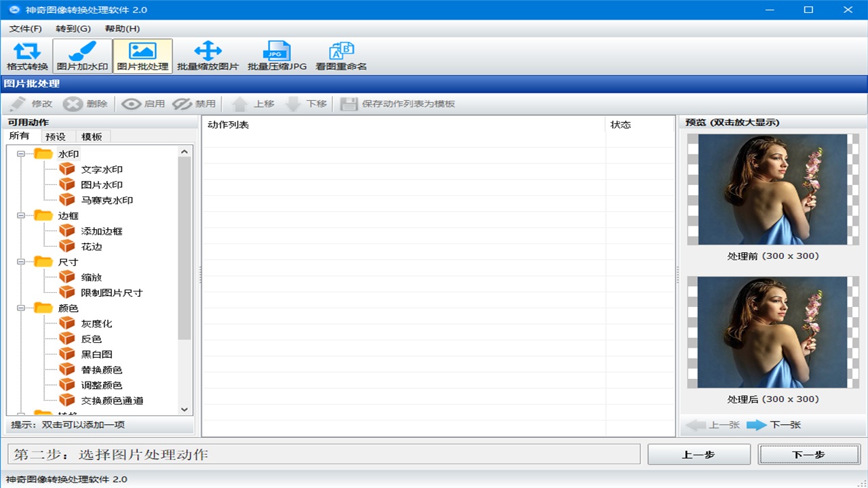
Task: Select the 图片加水印 watermark tool
Action: (82, 56)
